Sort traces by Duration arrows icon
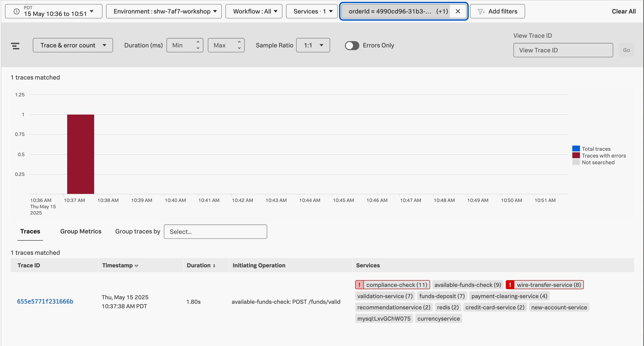644x346 pixels. point(214,266)
